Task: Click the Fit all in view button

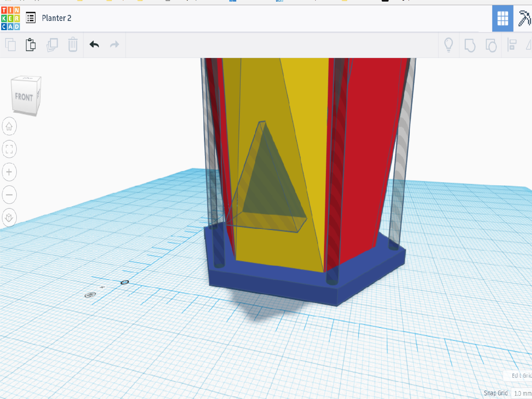Action: (9, 149)
